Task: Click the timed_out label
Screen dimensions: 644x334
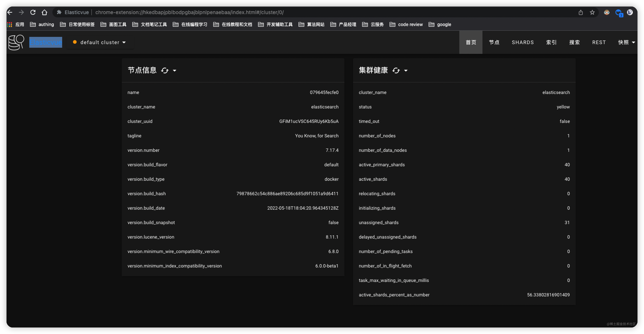Action: 369,121
